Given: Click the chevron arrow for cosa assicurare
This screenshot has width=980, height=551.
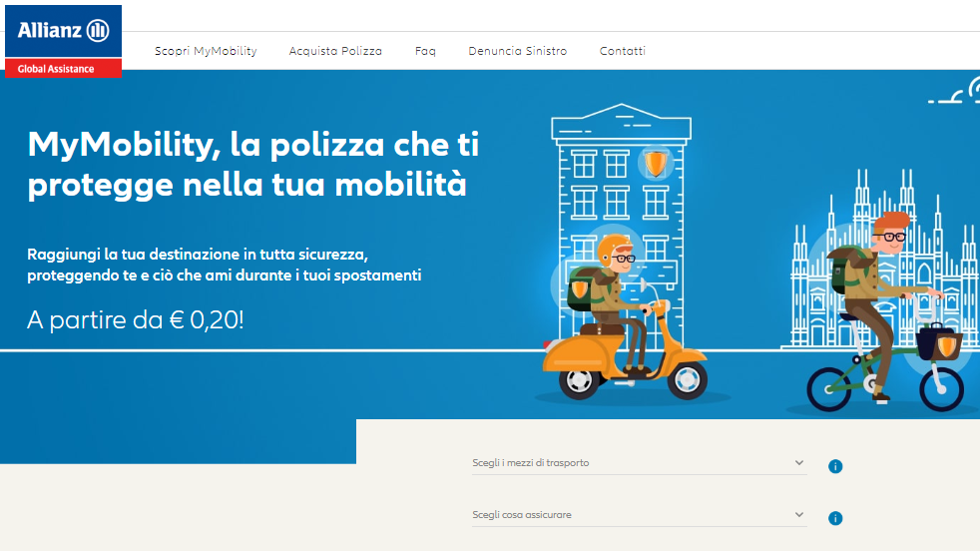Looking at the screenshot, I should [798, 515].
